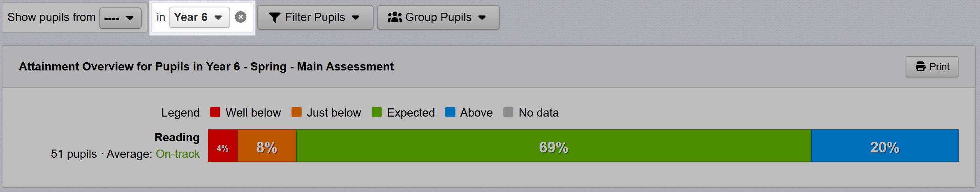Image resolution: width=980 pixels, height=192 pixels.
Task: Click the Reading subject label
Action: 177,138
